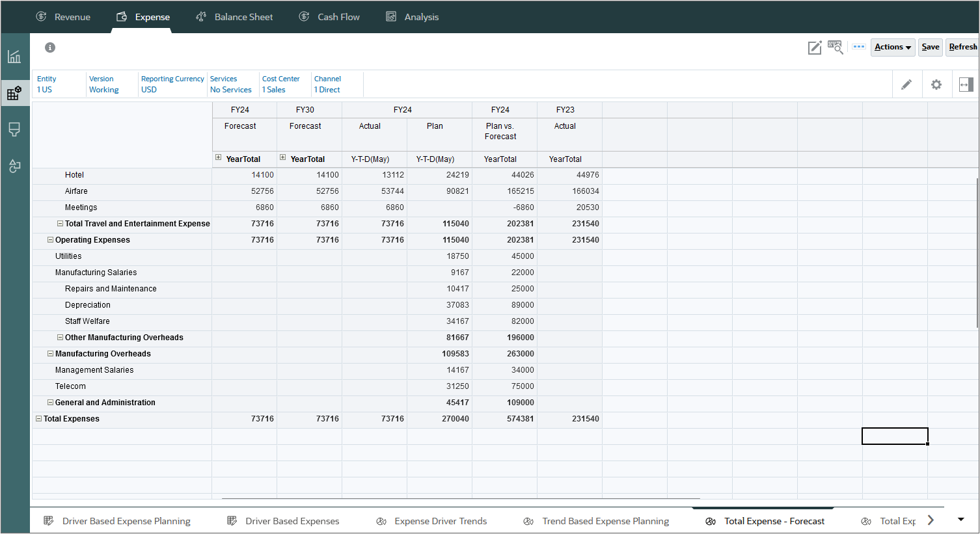Open Expense Driver Trends tab
The height and width of the screenshot is (534, 980).
tap(431, 521)
